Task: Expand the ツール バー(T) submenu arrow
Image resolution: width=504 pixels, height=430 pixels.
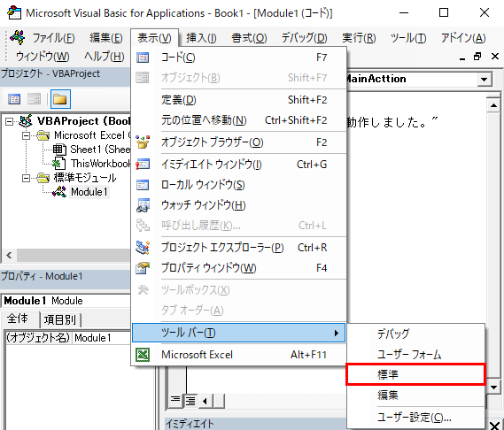Action: tap(337, 333)
